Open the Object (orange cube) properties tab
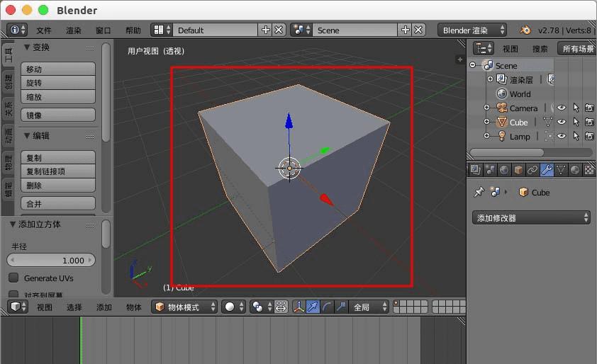597x364 pixels. pos(518,170)
